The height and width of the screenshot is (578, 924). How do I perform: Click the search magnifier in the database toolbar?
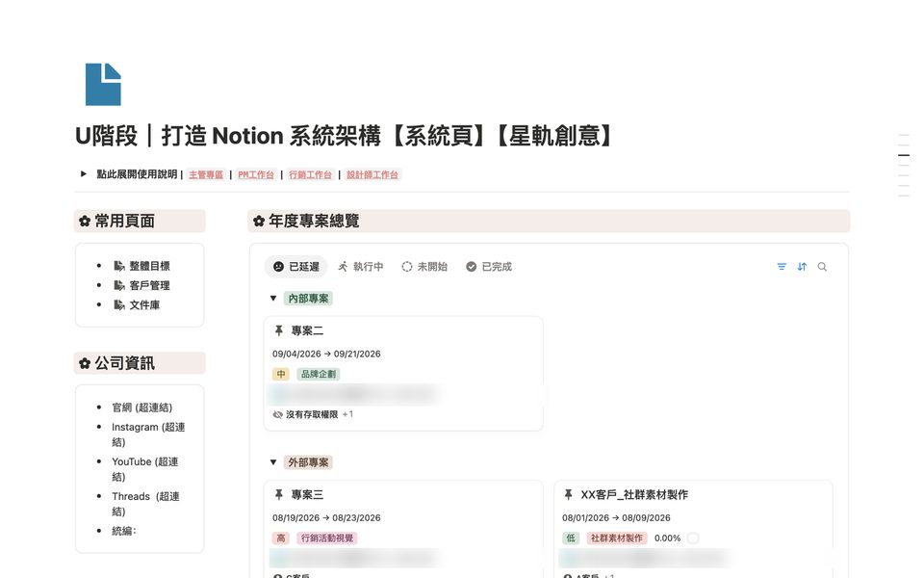tap(822, 267)
